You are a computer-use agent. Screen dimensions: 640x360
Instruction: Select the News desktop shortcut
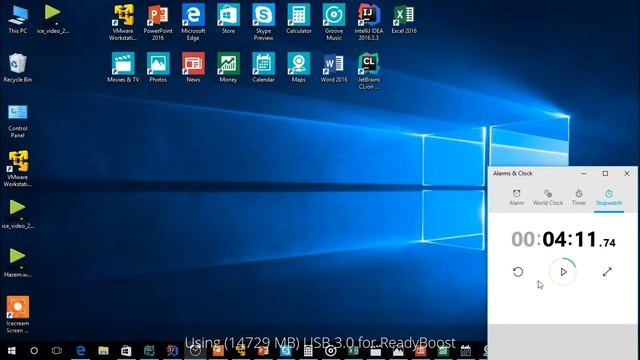(x=193, y=68)
